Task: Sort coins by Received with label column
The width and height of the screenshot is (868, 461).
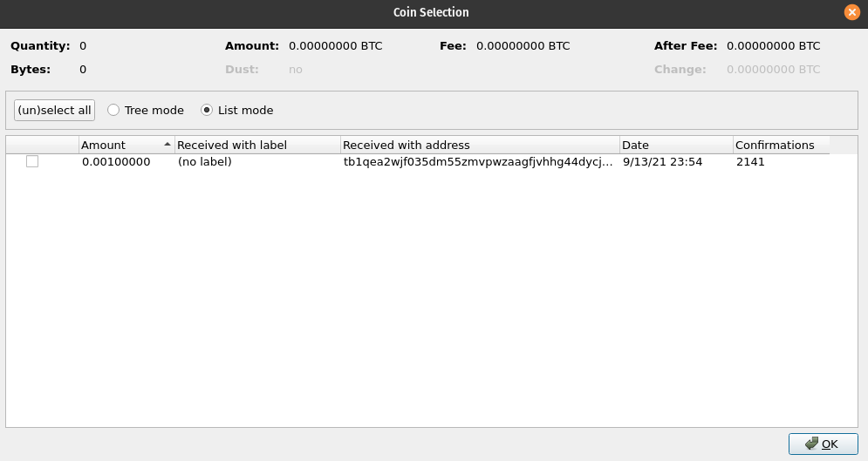Action: tap(231, 146)
